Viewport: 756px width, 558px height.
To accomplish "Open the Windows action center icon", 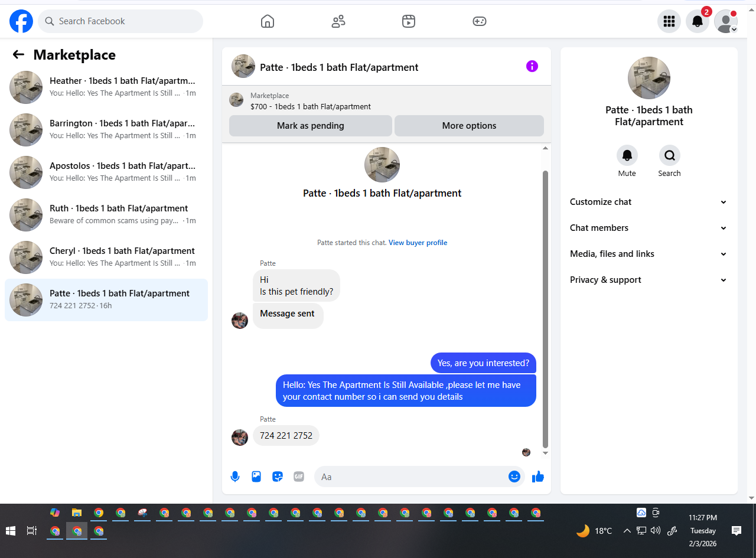I will pyautogui.click(x=737, y=531).
